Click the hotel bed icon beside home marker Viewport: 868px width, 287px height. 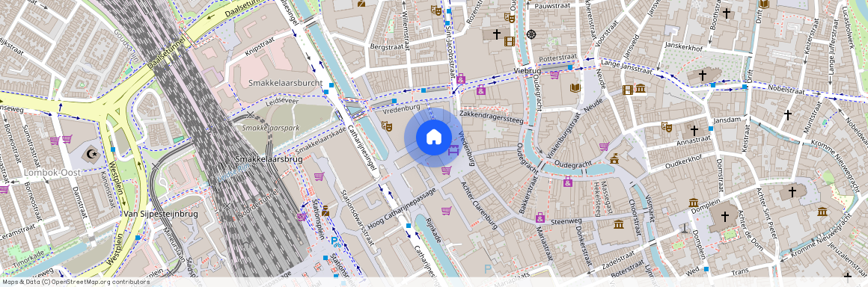[454, 150]
